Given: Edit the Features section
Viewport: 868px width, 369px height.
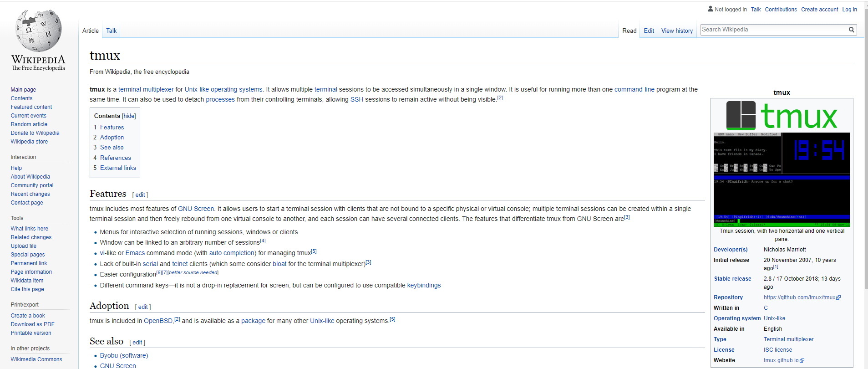Looking at the screenshot, I should click(x=140, y=195).
